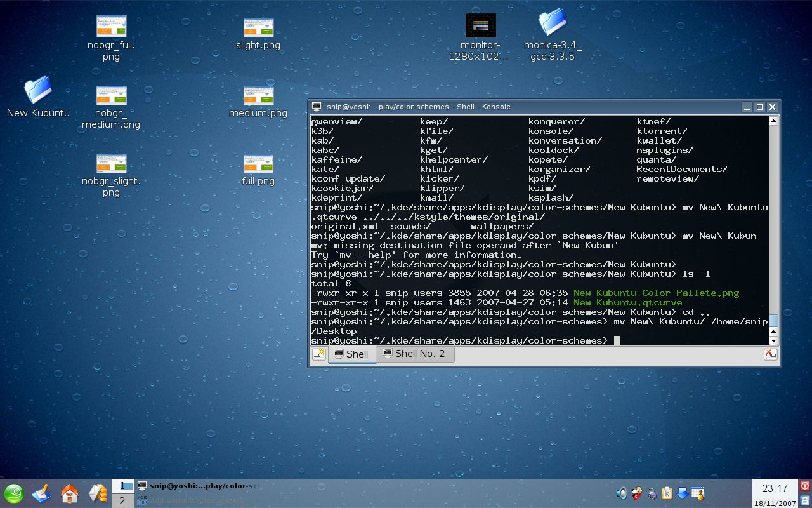Select the full.png desktop icon
The width and height of the screenshot is (812, 508).
point(258,170)
